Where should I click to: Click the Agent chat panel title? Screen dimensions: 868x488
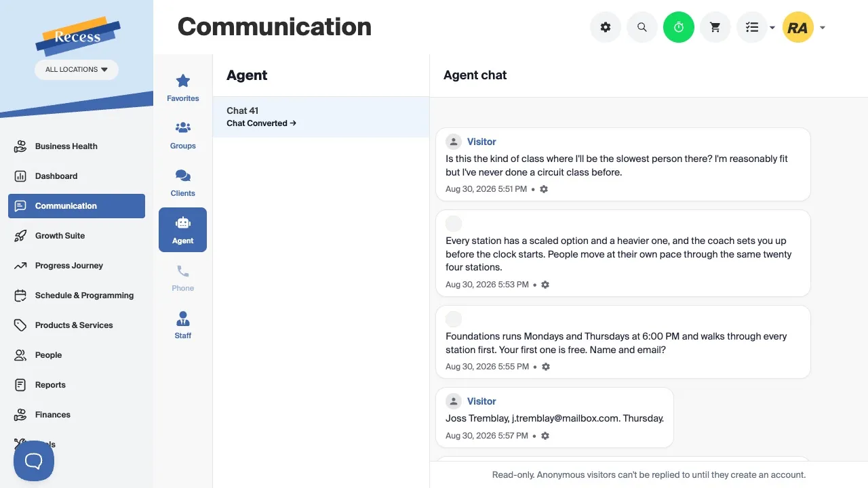coord(475,75)
